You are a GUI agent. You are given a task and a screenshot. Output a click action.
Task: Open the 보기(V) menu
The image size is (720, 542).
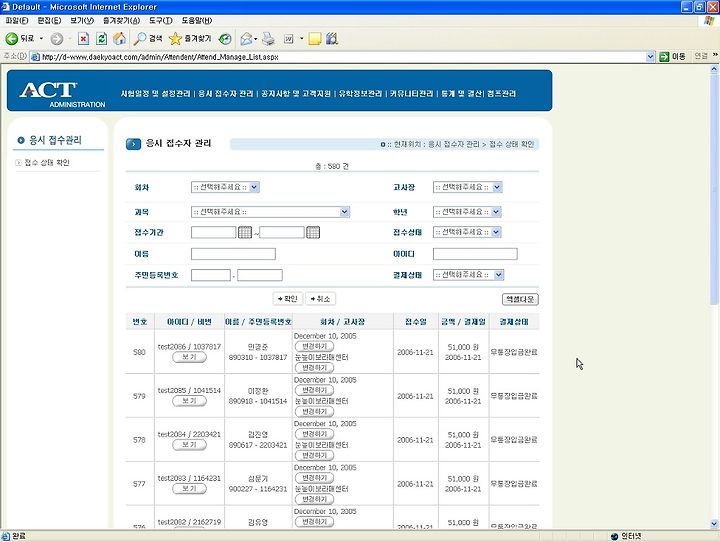click(82, 21)
